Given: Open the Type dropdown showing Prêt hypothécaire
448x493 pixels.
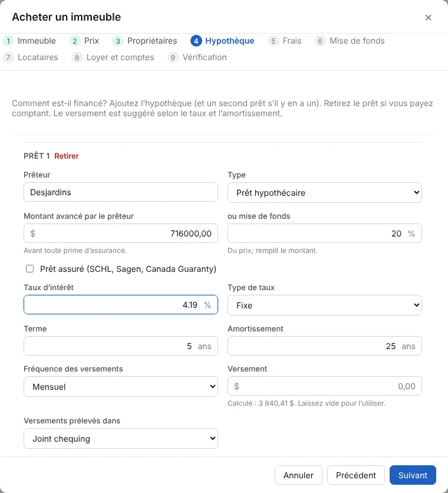Looking at the screenshot, I should [x=324, y=193].
